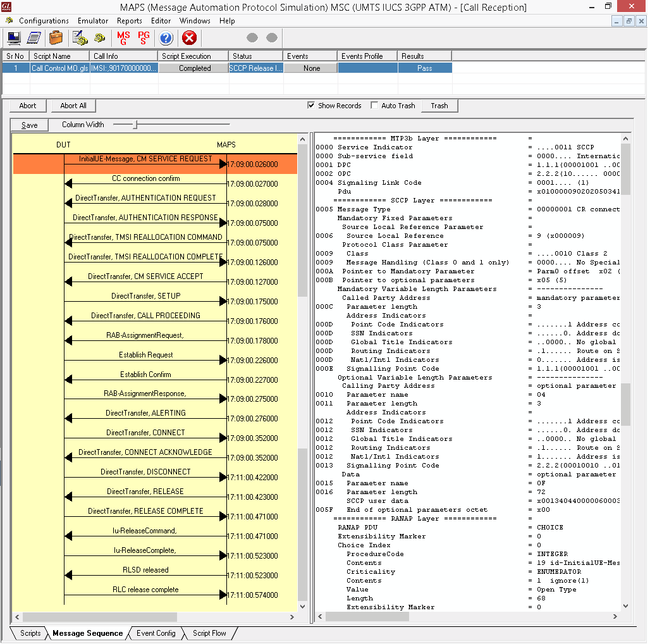Click the small icon beside Configurations menu
Image resolution: width=650 pixels, height=644 pixels.
click(x=9, y=20)
